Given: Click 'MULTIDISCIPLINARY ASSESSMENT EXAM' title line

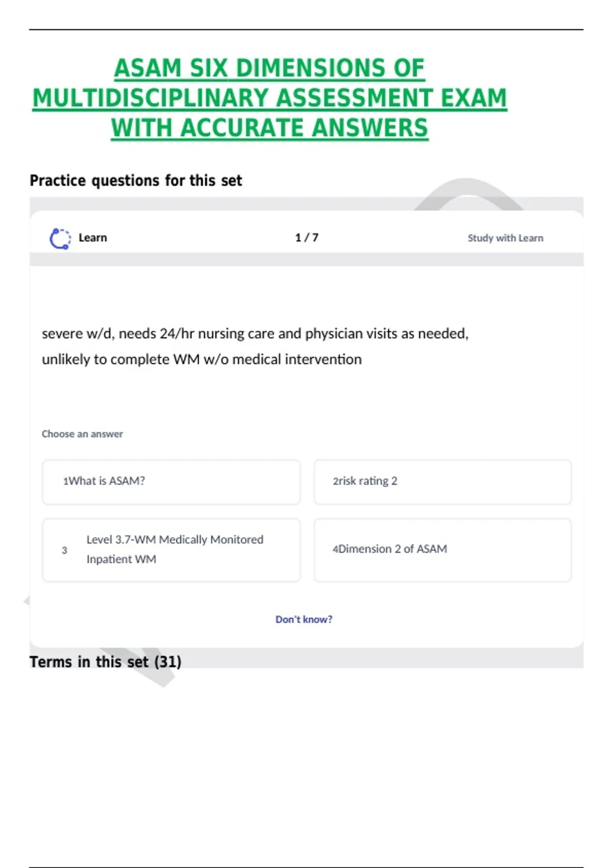Looking at the screenshot, I should coord(269,98).
